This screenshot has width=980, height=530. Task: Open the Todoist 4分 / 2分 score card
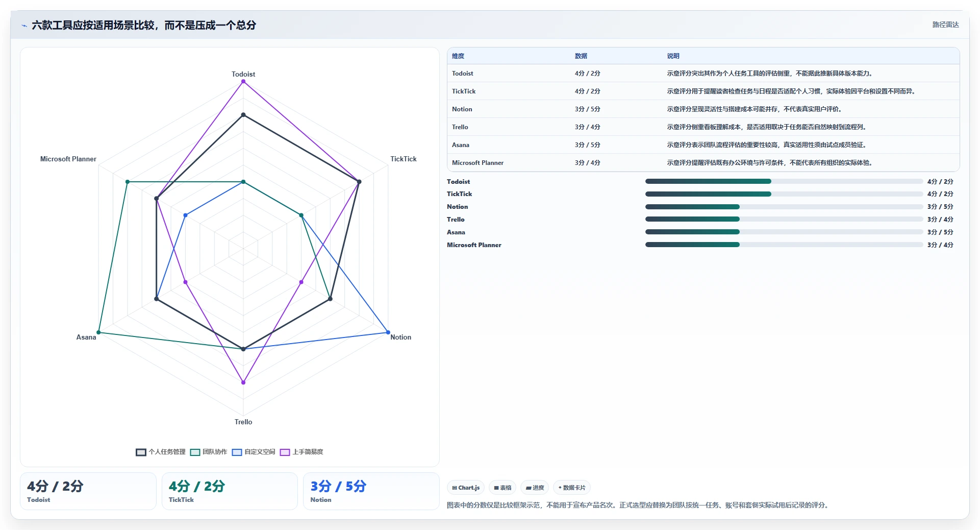coord(88,491)
